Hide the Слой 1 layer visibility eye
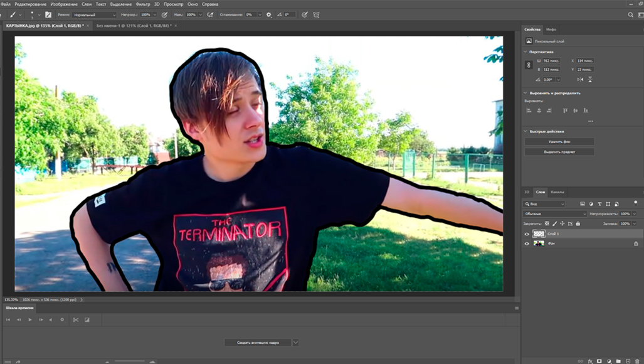Image resolution: width=644 pixels, height=364 pixels. pyautogui.click(x=527, y=233)
